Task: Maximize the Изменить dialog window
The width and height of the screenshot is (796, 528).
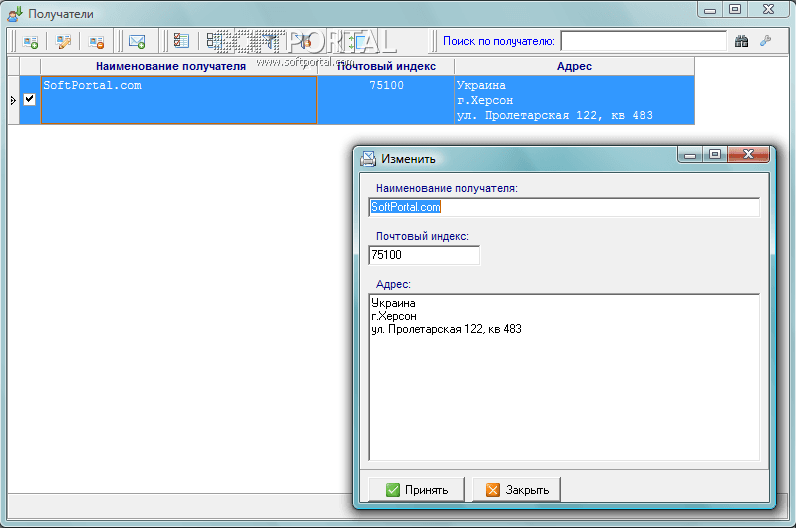Action: pos(715,154)
